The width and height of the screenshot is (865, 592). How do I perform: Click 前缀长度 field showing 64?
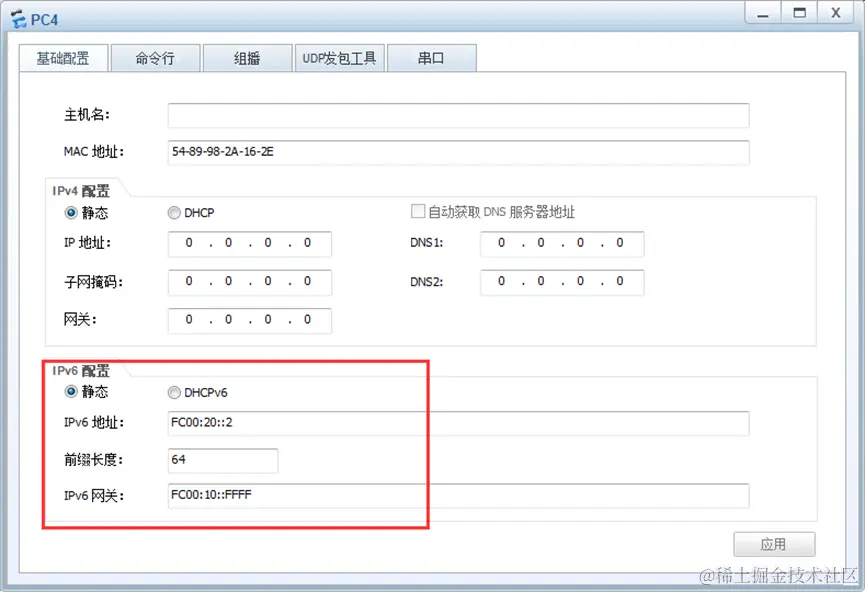(x=223, y=460)
